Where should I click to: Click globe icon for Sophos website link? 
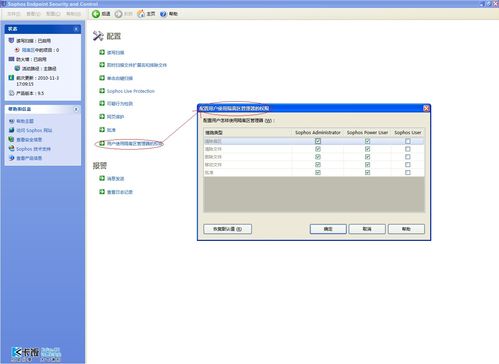click(x=12, y=130)
